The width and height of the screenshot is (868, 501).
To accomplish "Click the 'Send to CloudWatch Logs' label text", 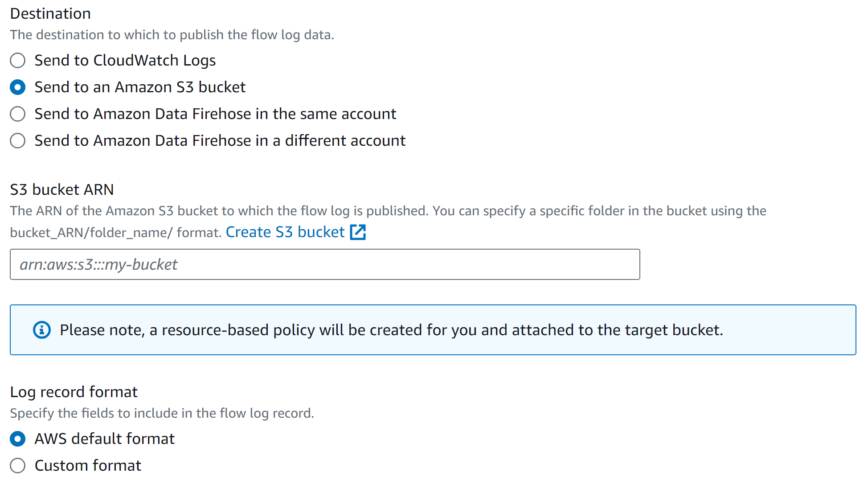I will (125, 61).
